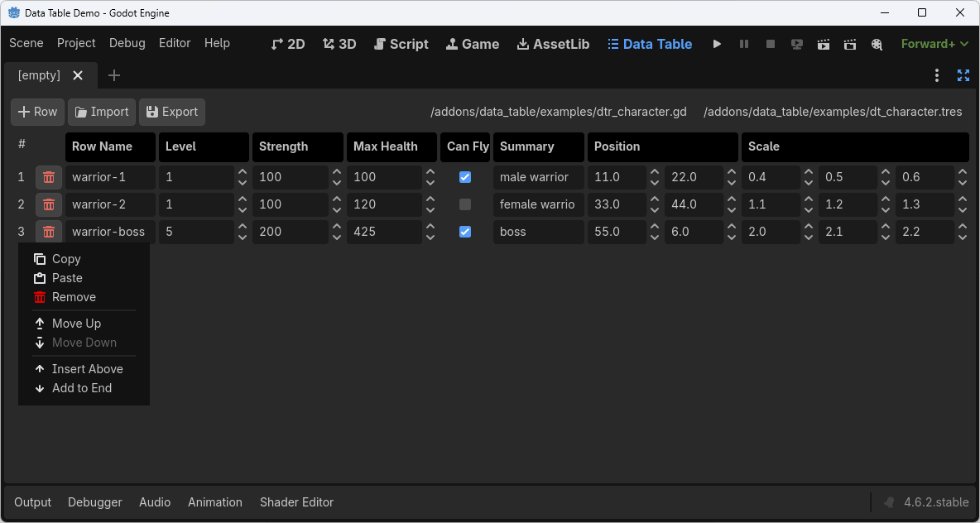This screenshot has width=980, height=523.
Task: Switch to the Data Table workspace
Action: click(650, 44)
